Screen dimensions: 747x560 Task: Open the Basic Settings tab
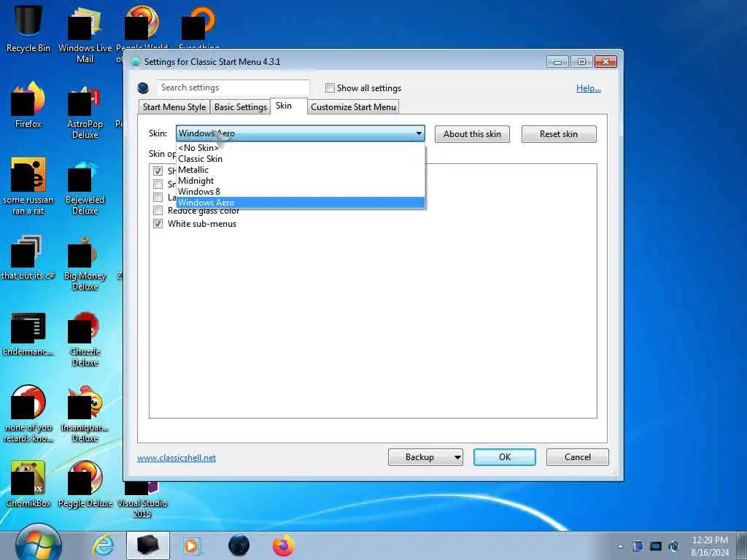pos(241,107)
